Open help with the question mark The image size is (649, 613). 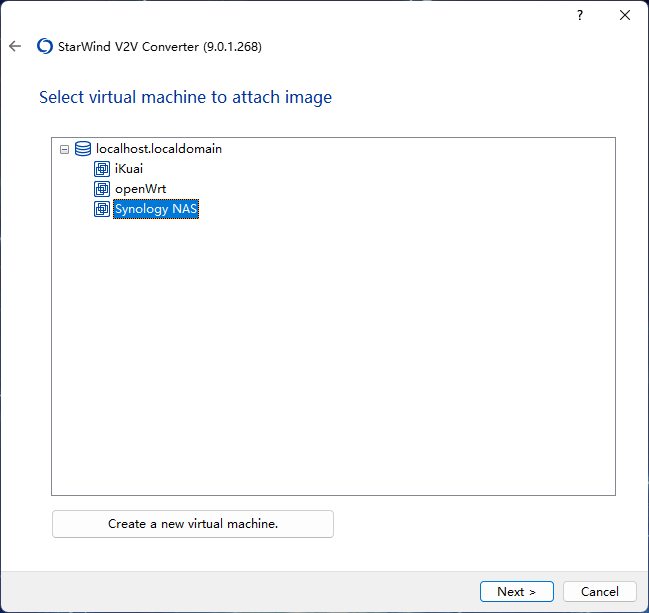(x=580, y=15)
